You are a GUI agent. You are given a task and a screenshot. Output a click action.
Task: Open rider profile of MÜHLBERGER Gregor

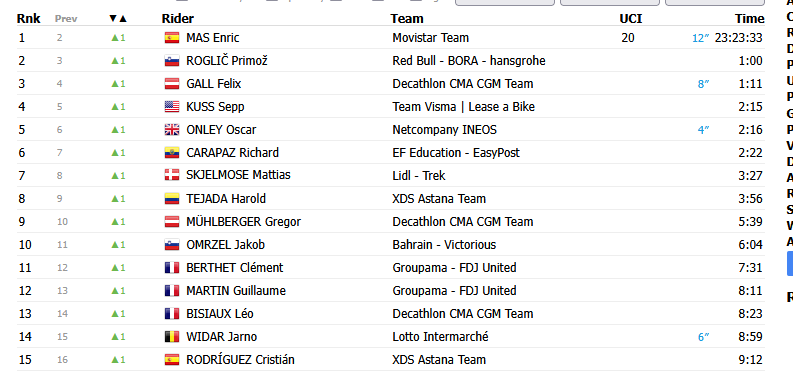pyautogui.click(x=243, y=221)
